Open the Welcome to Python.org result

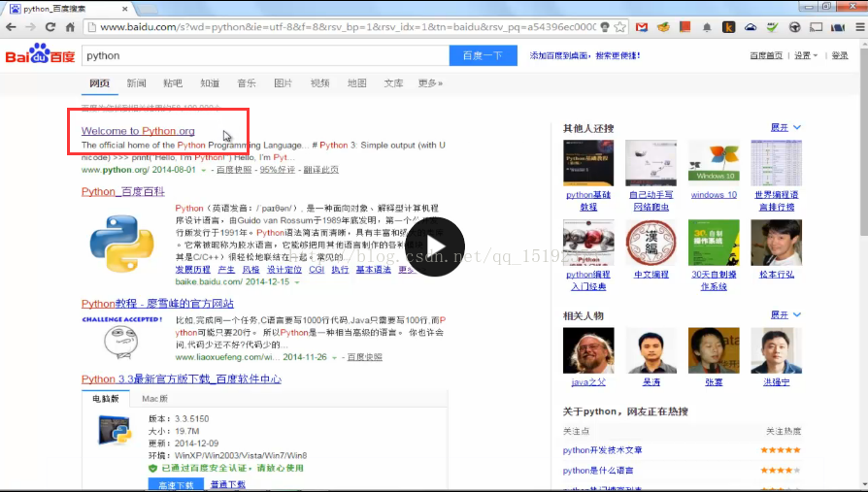click(x=138, y=131)
